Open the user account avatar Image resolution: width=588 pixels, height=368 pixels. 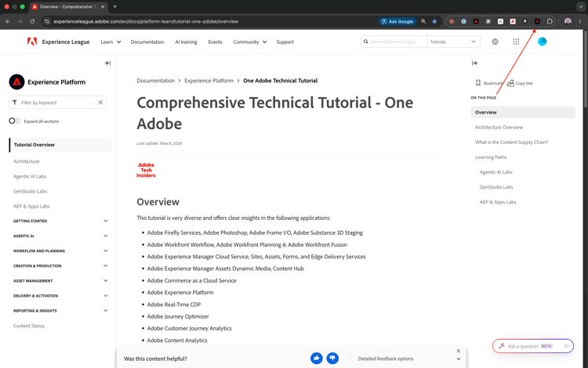pos(542,41)
